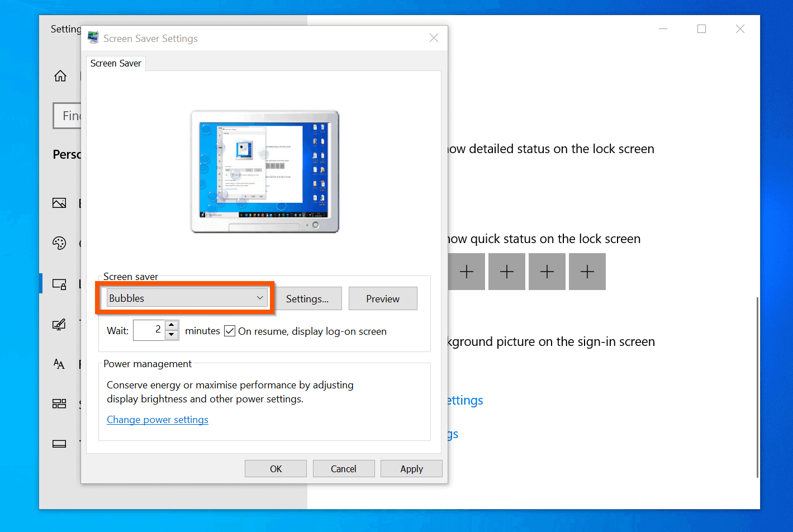The height and width of the screenshot is (532, 793).
Task: Select the Background image icon in sidebar
Action: coord(60,203)
